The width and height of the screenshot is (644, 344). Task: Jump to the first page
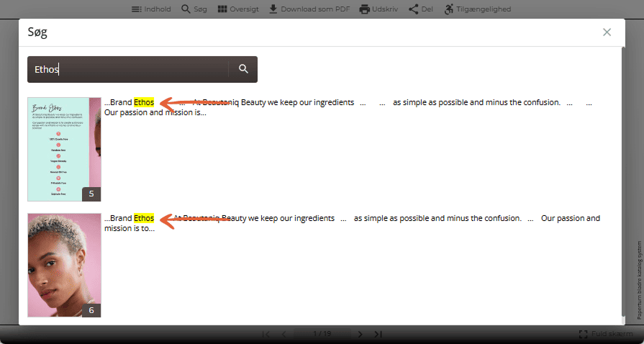[266, 334]
